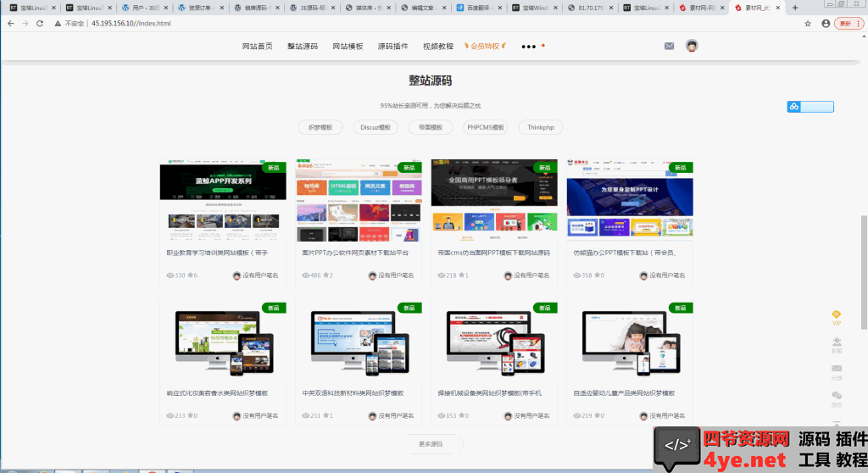The height and width of the screenshot is (473, 868).
Task: Open customer service icon in right sidebar
Action: (837, 343)
